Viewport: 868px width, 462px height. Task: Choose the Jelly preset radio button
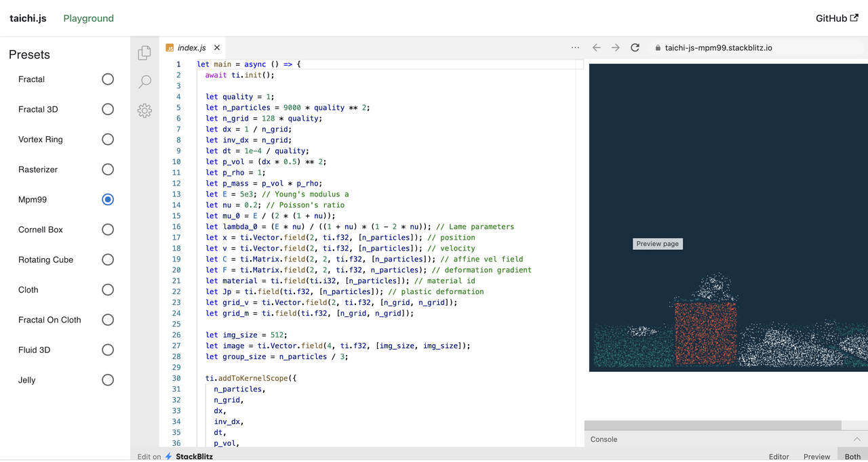(108, 380)
